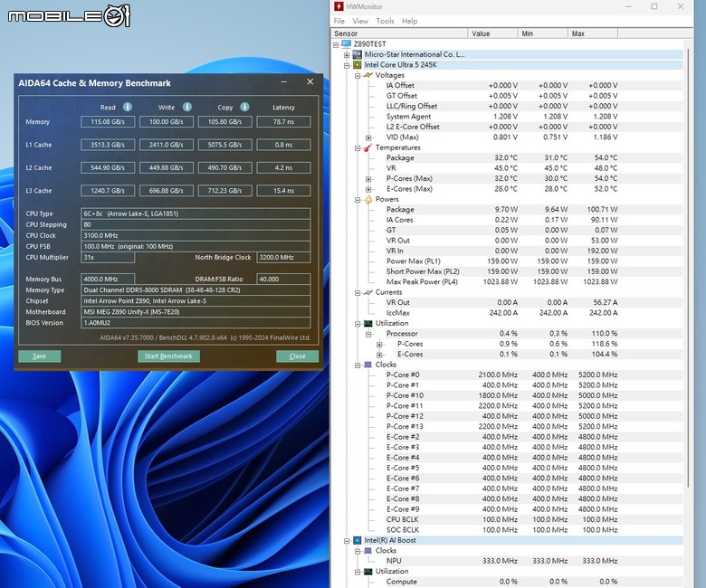Viewport: 706px width, 588px height.
Task: Open the View menu in HWMonitor
Action: pos(360,21)
